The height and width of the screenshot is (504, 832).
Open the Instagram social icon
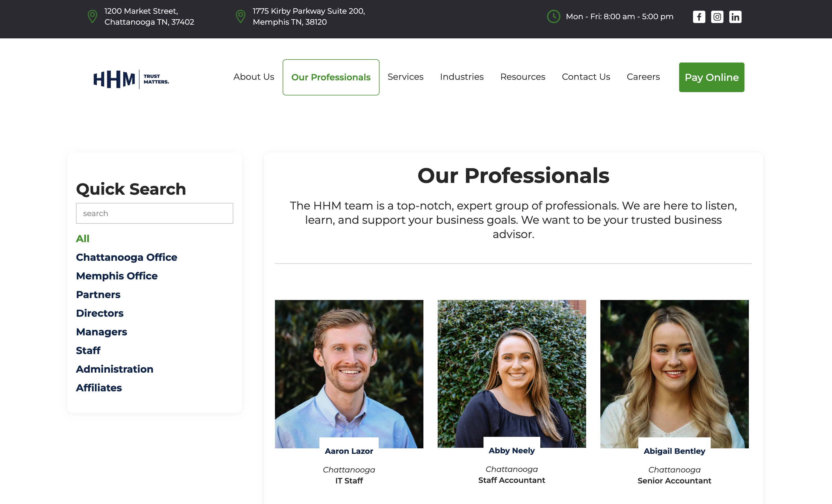click(x=717, y=16)
